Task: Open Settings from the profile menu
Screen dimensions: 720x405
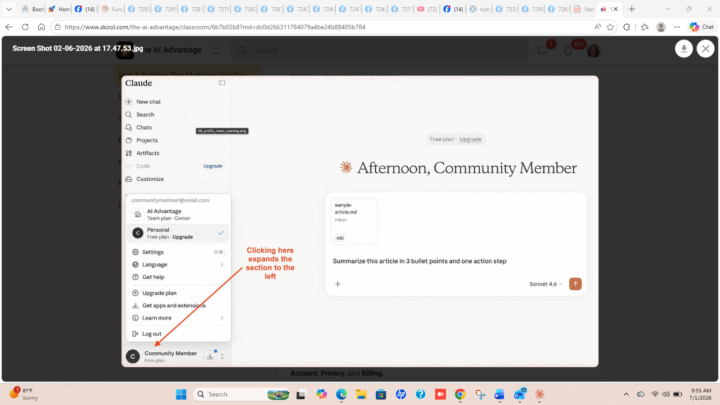Action: pos(178,252)
